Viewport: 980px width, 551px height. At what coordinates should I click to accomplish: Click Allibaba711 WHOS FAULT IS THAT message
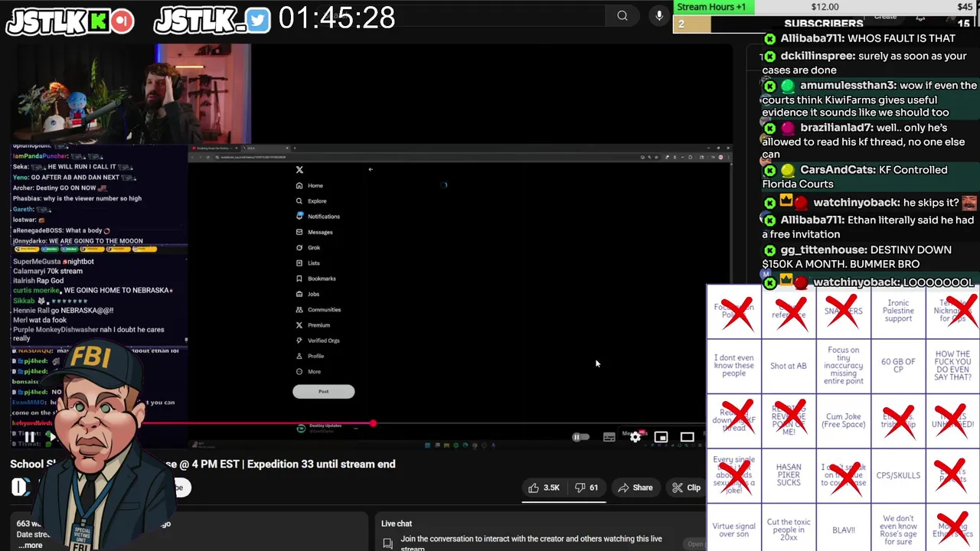861,38
